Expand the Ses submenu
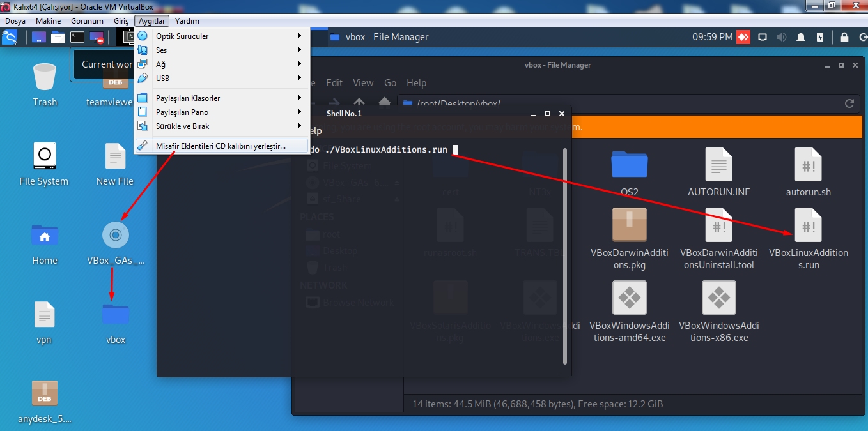Image resolution: width=868 pixels, height=431 pixels. point(222,50)
